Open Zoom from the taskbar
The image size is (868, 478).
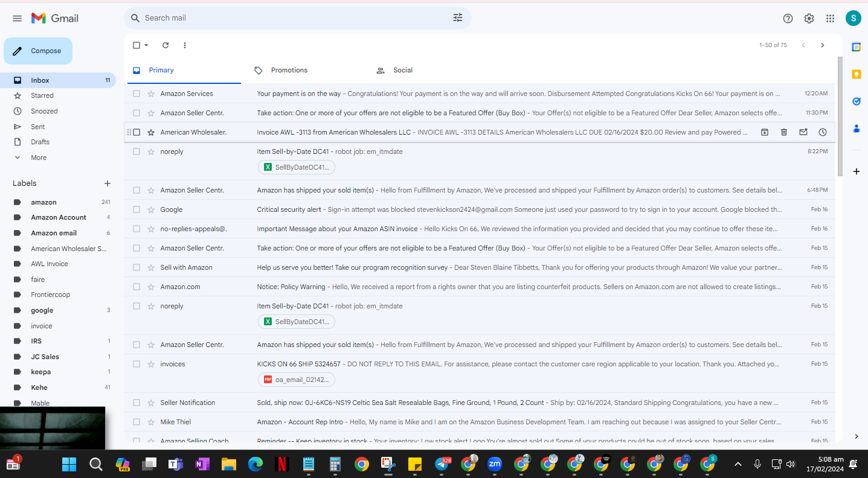(x=495, y=464)
